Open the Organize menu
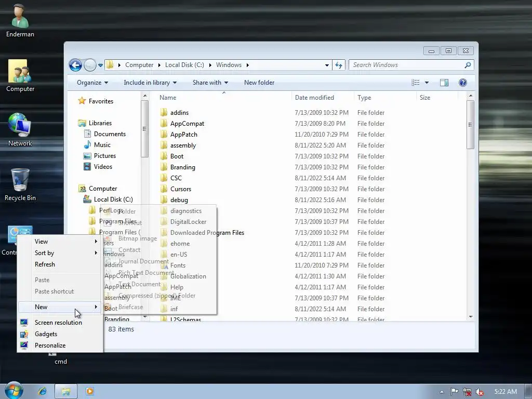Viewport: 532px width, 399px height. pos(92,83)
